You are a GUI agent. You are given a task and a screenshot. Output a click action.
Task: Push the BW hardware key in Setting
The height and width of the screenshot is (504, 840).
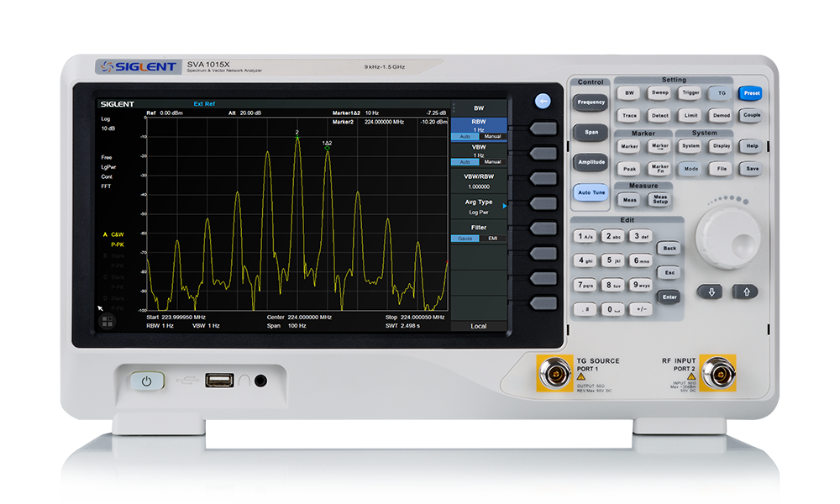tap(629, 93)
